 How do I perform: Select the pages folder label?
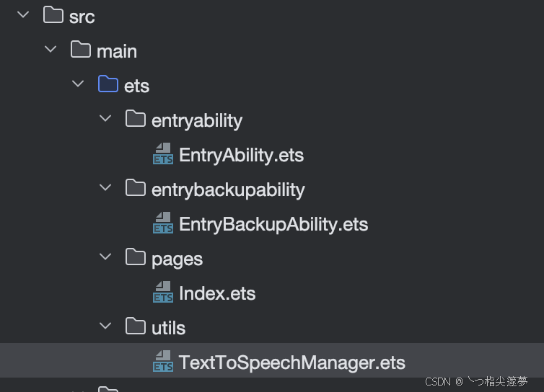click(177, 260)
